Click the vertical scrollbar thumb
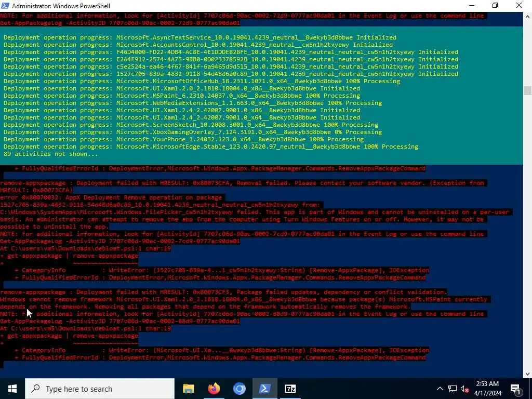Viewport: 532px width, 399px height. click(527, 90)
